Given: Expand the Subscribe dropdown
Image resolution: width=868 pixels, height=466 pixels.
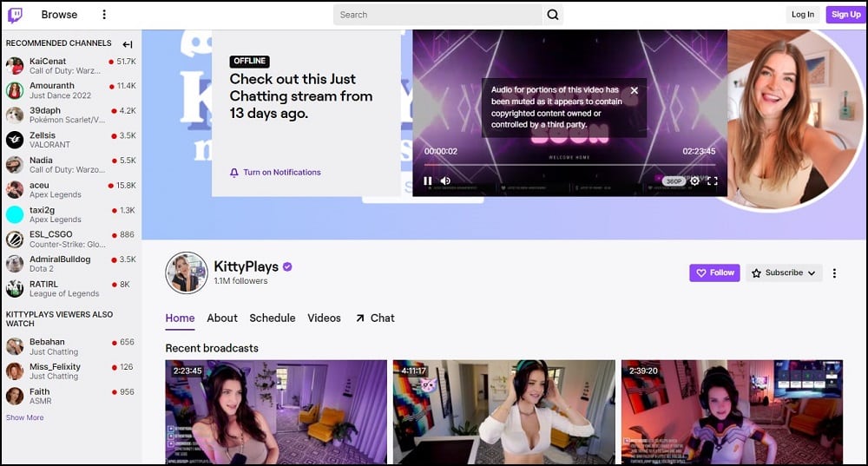Looking at the screenshot, I should click(x=784, y=272).
